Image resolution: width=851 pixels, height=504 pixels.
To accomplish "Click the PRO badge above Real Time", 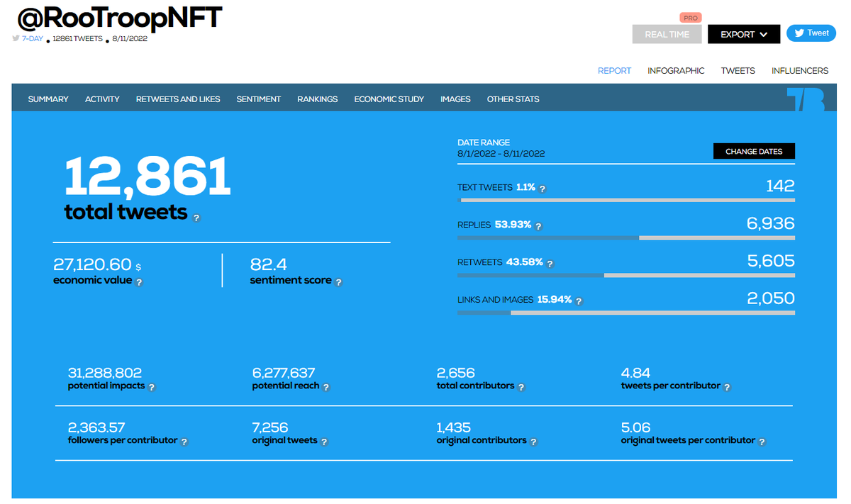I will [690, 18].
